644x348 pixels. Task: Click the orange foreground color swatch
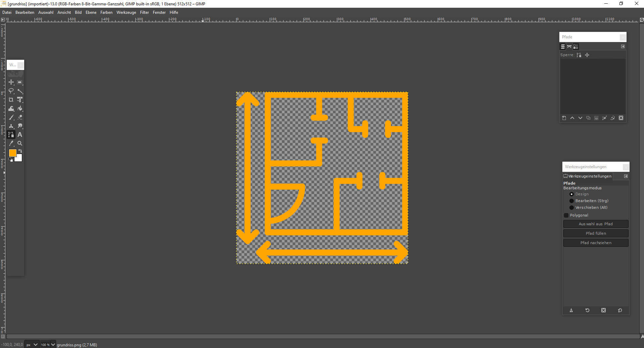coord(12,153)
